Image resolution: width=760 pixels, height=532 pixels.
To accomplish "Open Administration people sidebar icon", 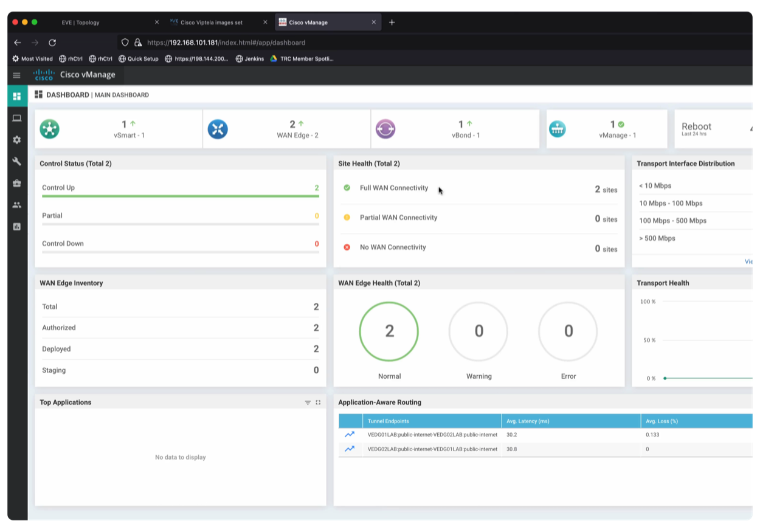I will 17,205.
